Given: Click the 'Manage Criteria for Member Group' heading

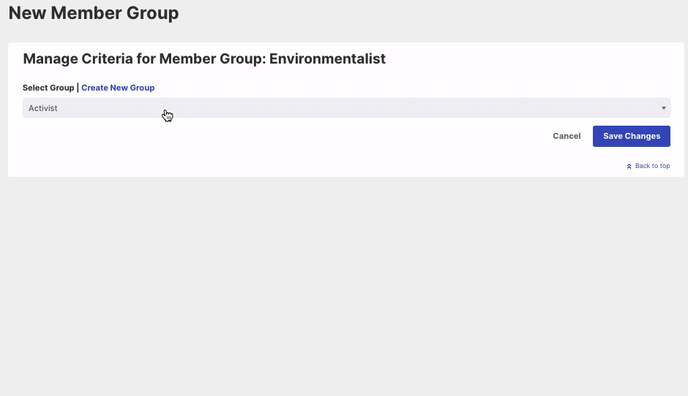Looking at the screenshot, I should [144, 59].
